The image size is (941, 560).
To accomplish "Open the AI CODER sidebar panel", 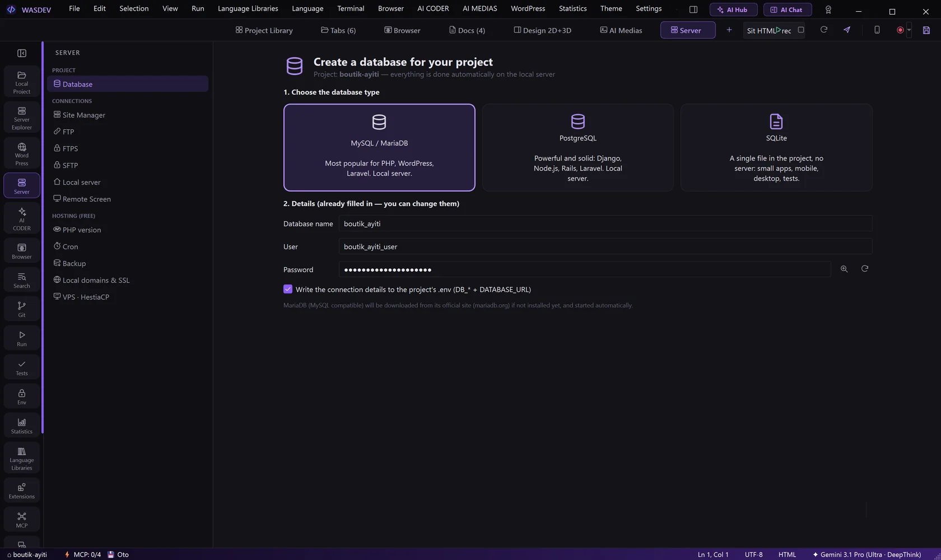I will click(21, 219).
